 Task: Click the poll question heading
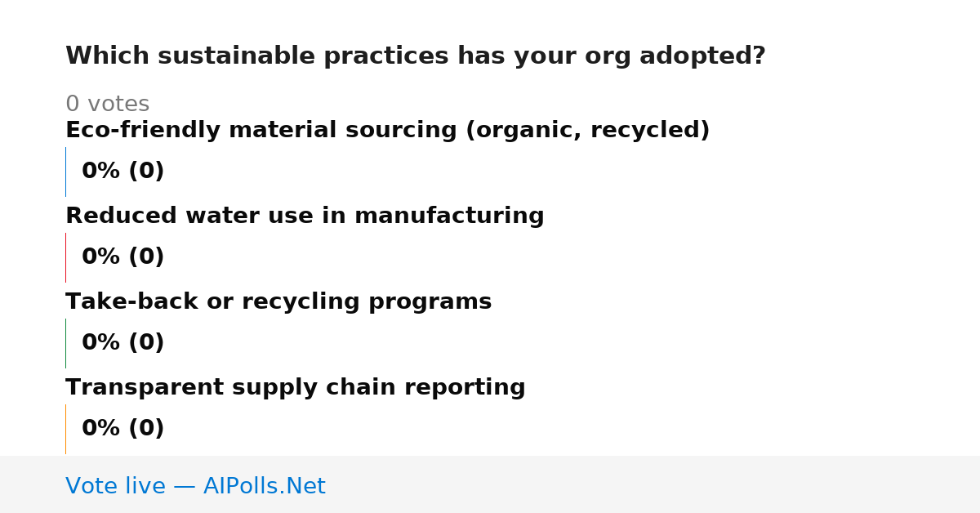click(416, 56)
